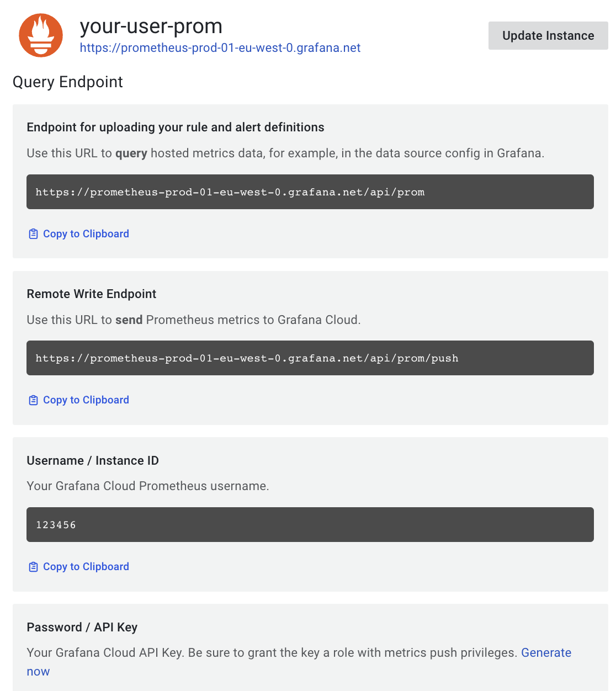The image size is (616, 691).
Task: Click the clipboard icon for the Remote Write Endpoint
Action: coord(33,400)
